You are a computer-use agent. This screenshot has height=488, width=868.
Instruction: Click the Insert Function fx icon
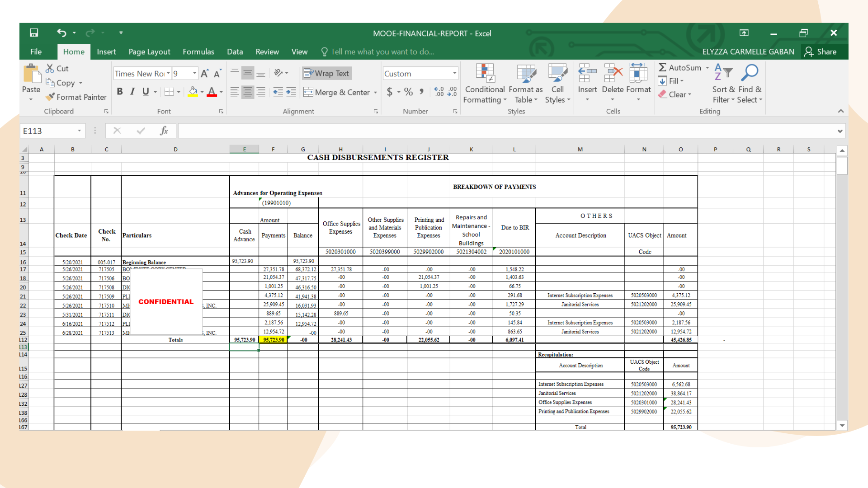164,131
